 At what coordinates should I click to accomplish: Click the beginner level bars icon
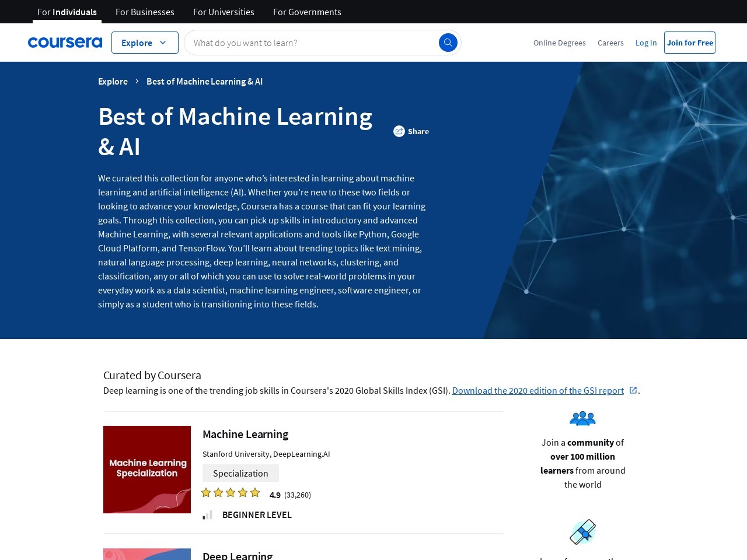coord(207,514)
